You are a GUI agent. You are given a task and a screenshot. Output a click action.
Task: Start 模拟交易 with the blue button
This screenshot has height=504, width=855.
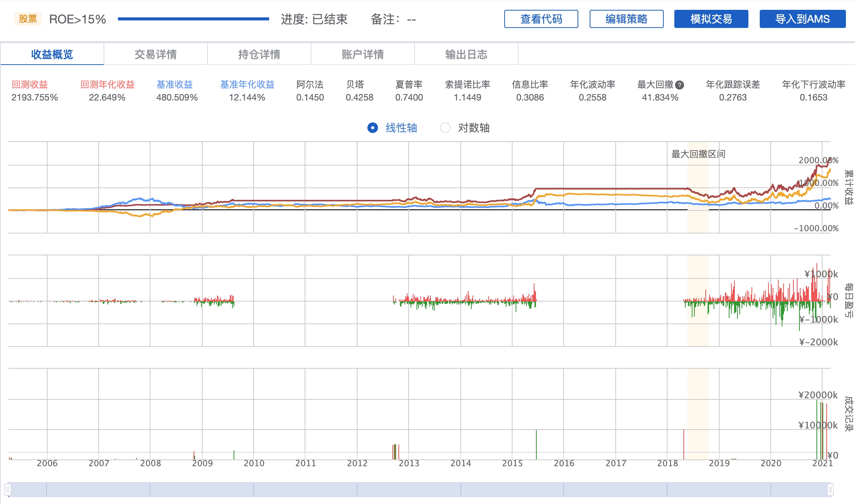711,19
